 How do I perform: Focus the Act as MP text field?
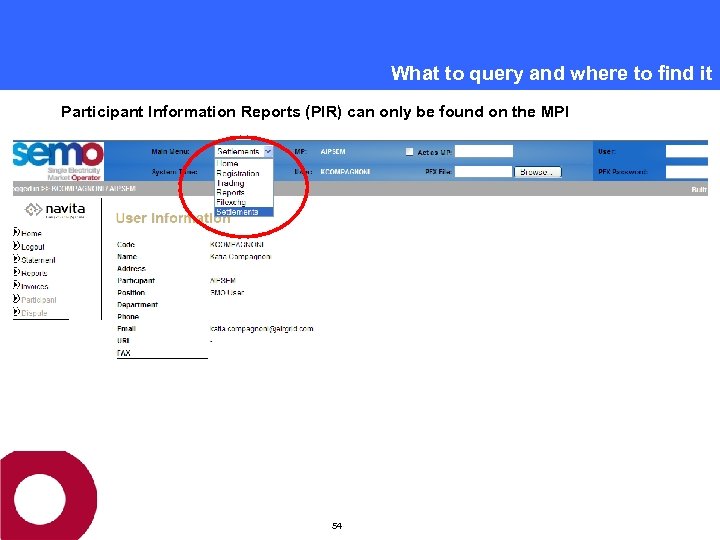484,151
